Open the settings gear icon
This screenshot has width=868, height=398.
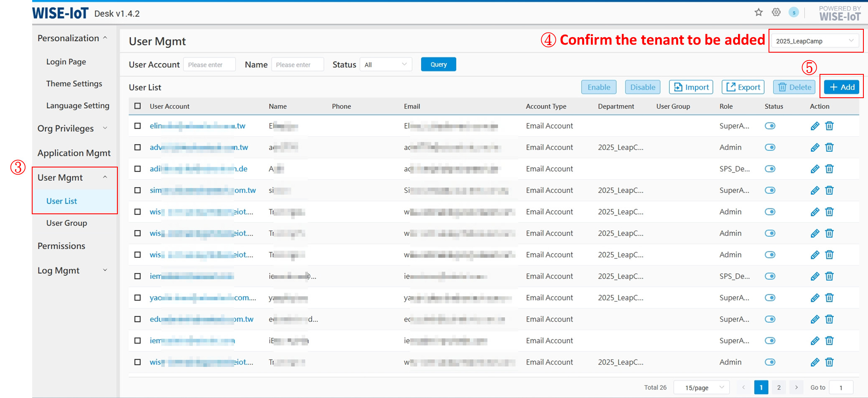776,13
